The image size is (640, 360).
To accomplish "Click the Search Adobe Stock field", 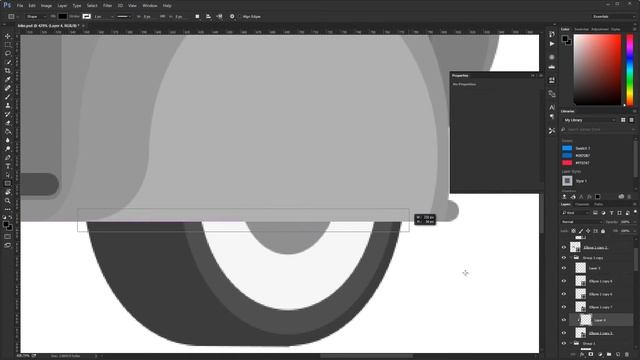I will 598,129.
